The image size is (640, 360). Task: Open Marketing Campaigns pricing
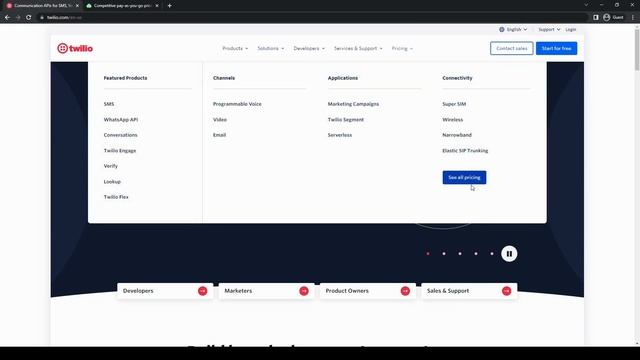[x=353, y=104]
